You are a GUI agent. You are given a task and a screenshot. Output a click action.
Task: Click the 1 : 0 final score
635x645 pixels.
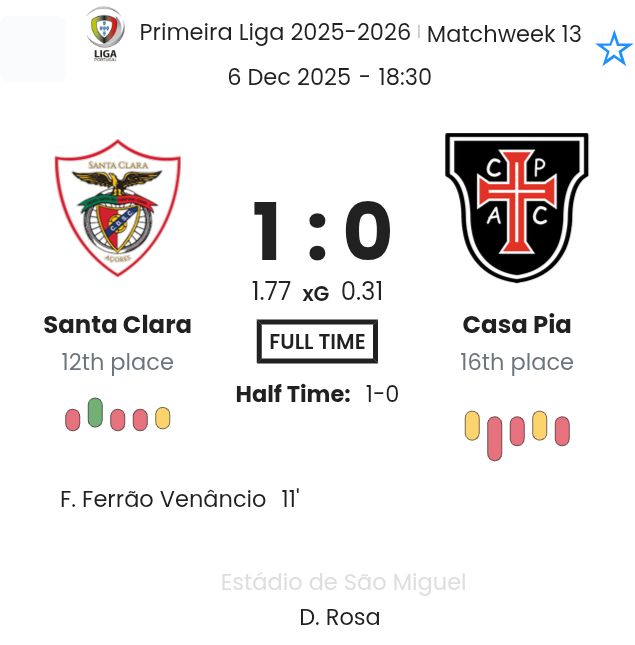(319, 233)
